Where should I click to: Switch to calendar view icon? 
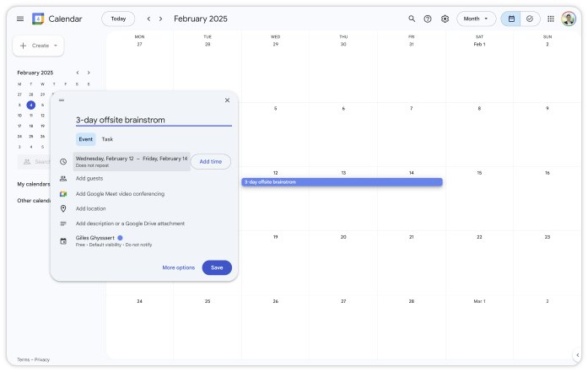511,19
